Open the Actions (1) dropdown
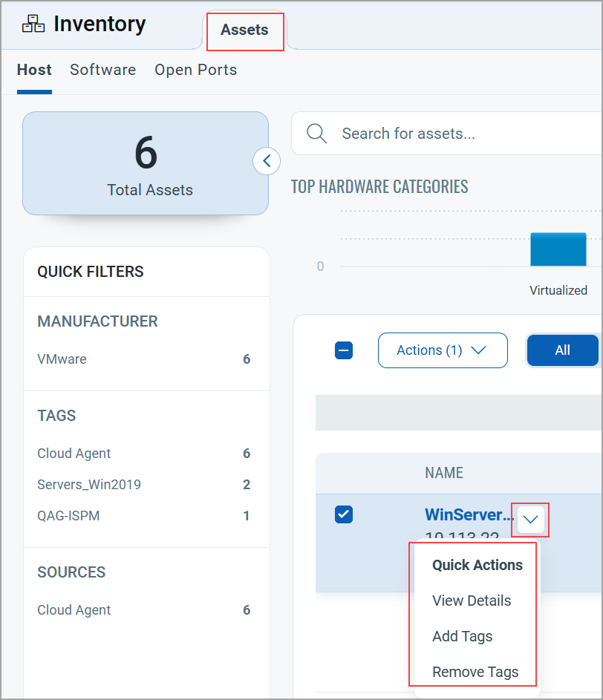The height and width of the screenshot is (700, 603). click(443, 350)
